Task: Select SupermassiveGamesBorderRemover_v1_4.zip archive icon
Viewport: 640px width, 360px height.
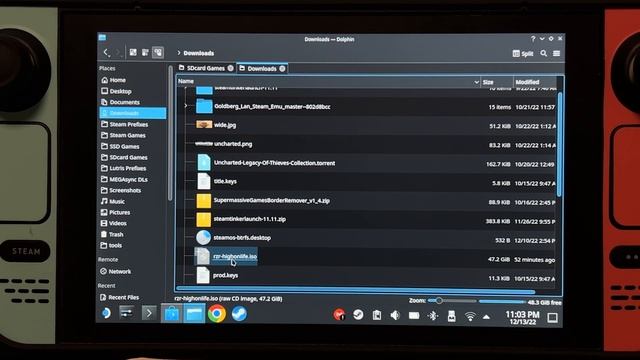Action: 204,200
